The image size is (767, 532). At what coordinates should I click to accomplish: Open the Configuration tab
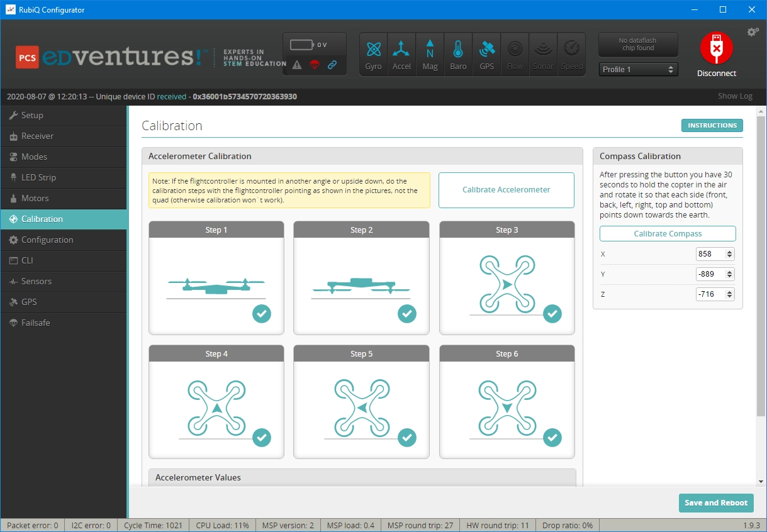point(64,240)
